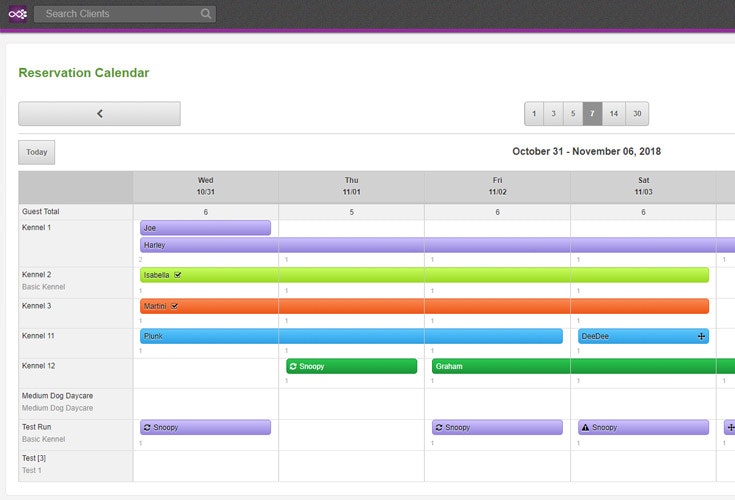735x500 pixels.
Task: Click Martini's checked-in checkbox icon
Action: coord(174,306)
